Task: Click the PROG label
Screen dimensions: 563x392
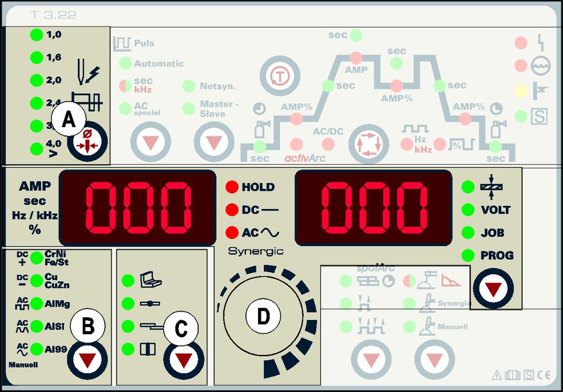Action: (497, 255)
